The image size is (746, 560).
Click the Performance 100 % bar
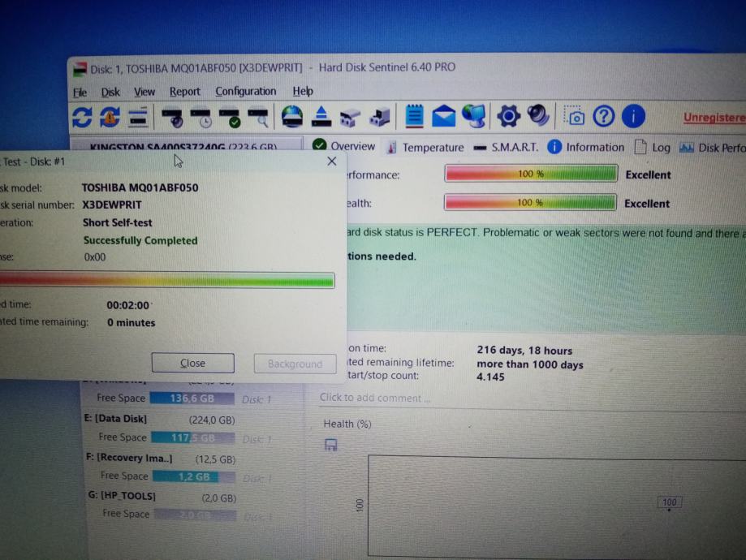pyautogui.click(x=531, y=174)
